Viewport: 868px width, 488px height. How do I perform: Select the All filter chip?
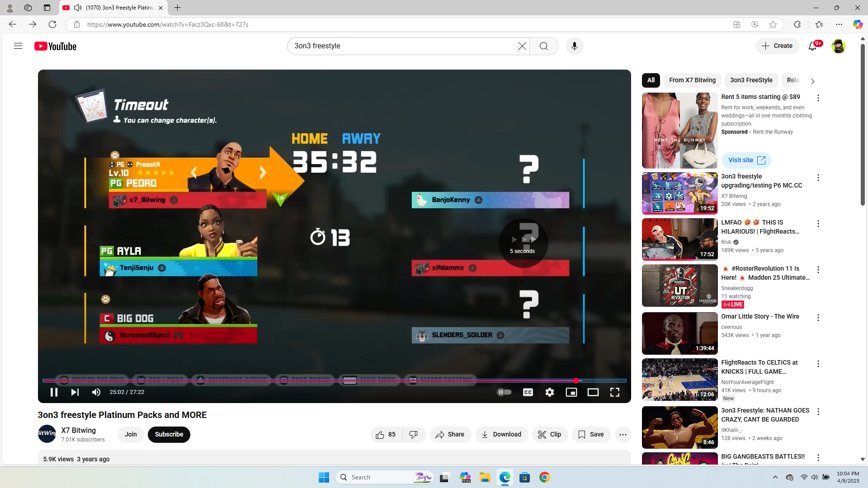651,80
